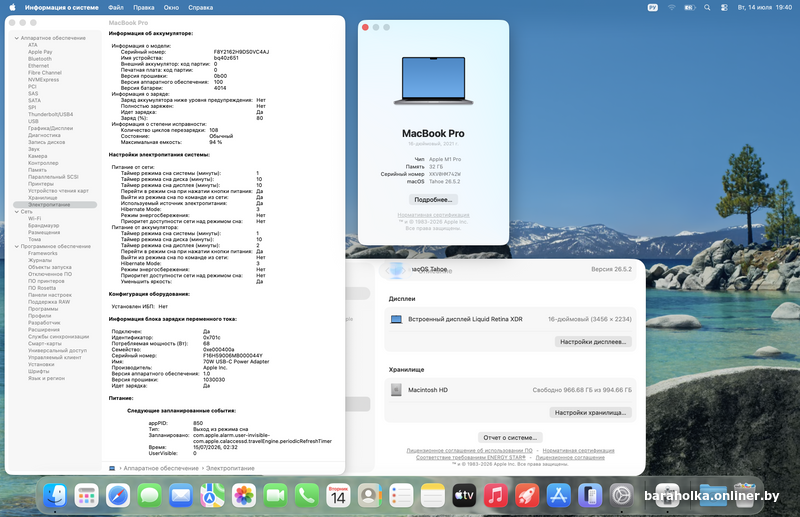
Task: Click the battery status icon in menu bar
Action: click(690, 8)
